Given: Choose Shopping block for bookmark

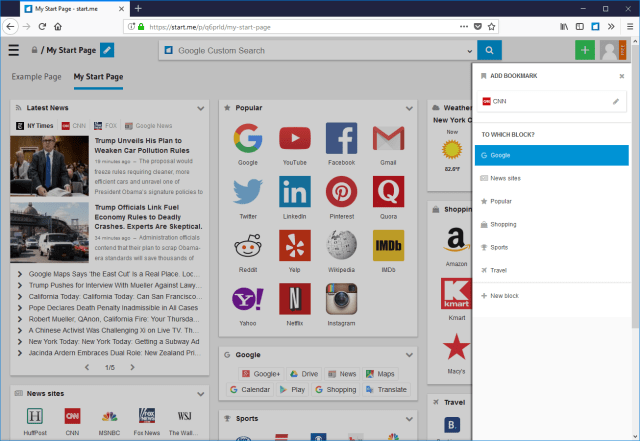Looking at the screenshot, I should tap(551, 225).
